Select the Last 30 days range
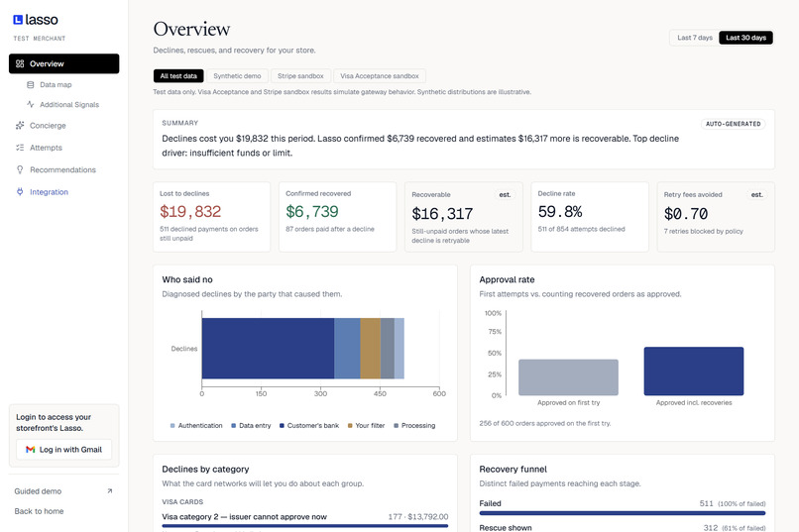This screenshot has width=799, height=532. 746,38
